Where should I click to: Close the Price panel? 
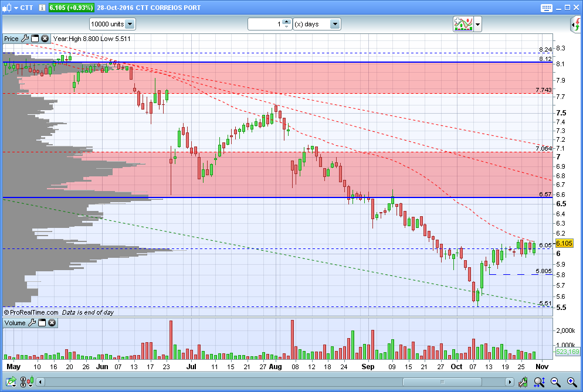coord(45,39)
